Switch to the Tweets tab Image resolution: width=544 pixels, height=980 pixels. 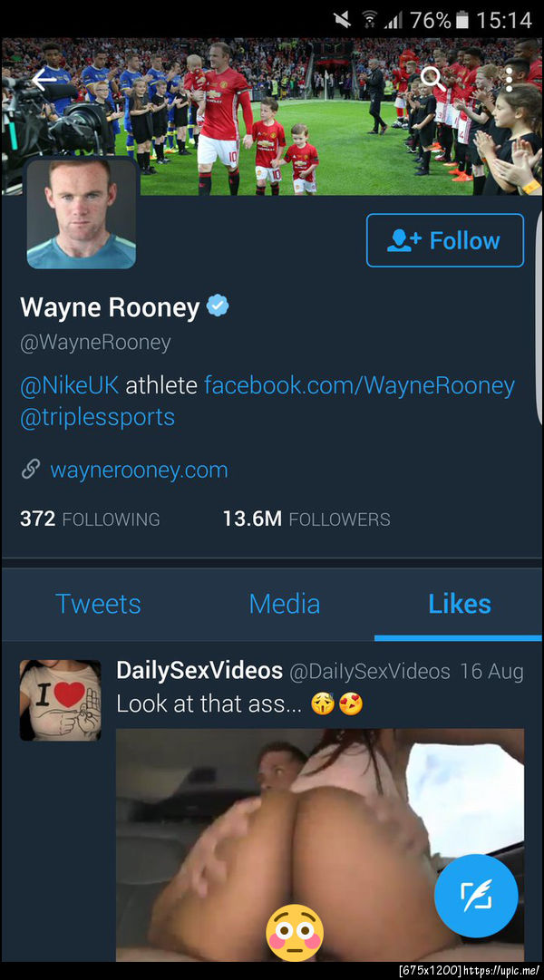tap(98, 604)
